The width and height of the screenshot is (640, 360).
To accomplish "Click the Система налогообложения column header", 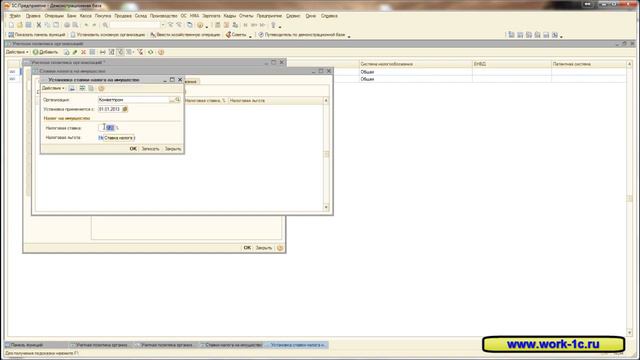I will pos(416,64).
